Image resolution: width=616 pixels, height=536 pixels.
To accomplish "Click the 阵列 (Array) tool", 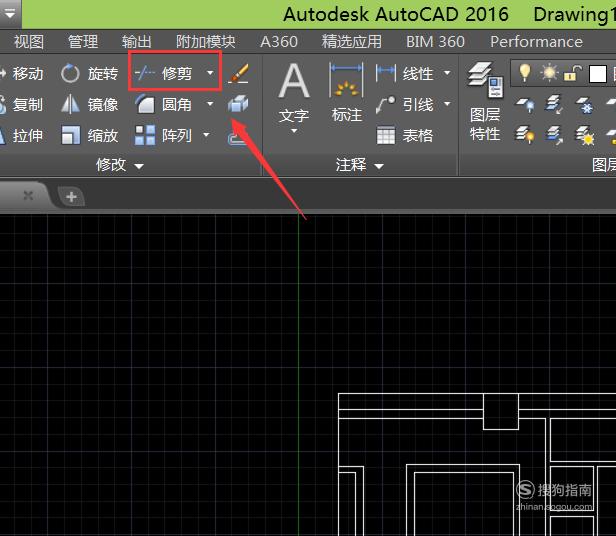I will (x=163, y=136).
